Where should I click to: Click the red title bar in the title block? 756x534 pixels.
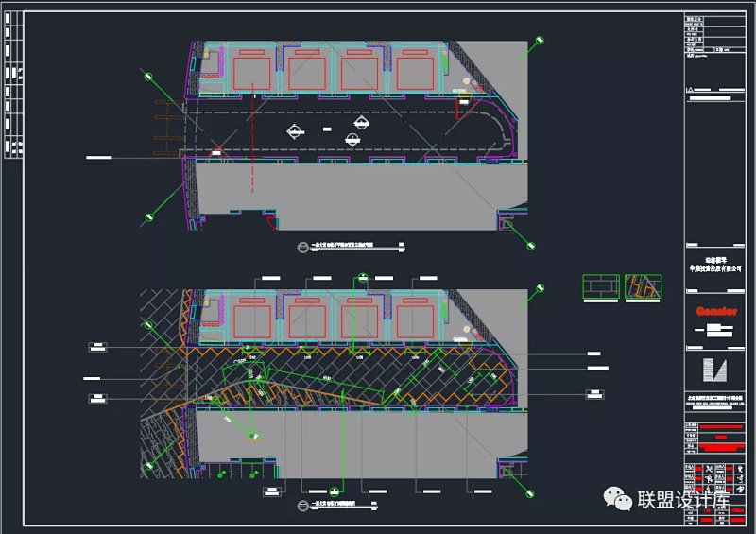point(716,439)
